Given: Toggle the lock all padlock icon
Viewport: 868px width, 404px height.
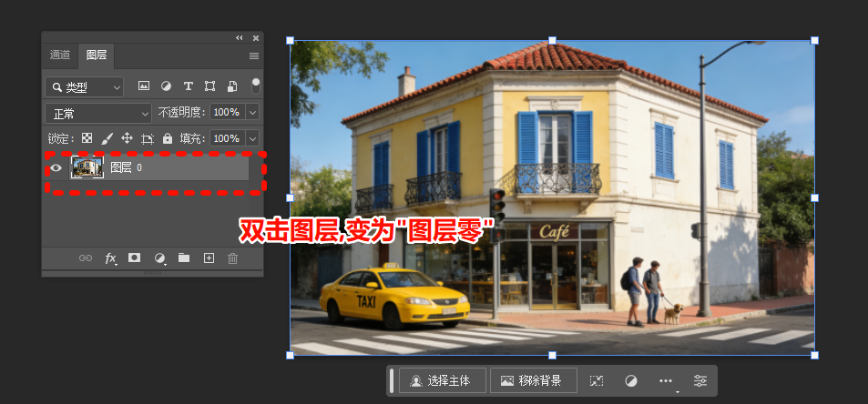Looking at the screenshot, I should point(168,138).
